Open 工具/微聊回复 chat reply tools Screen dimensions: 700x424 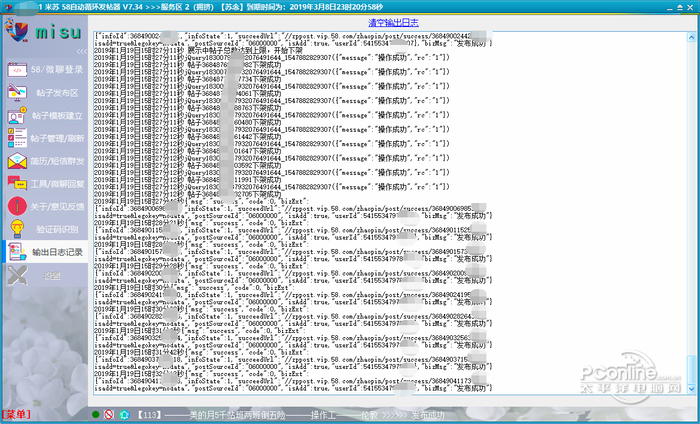coord(45,184)
